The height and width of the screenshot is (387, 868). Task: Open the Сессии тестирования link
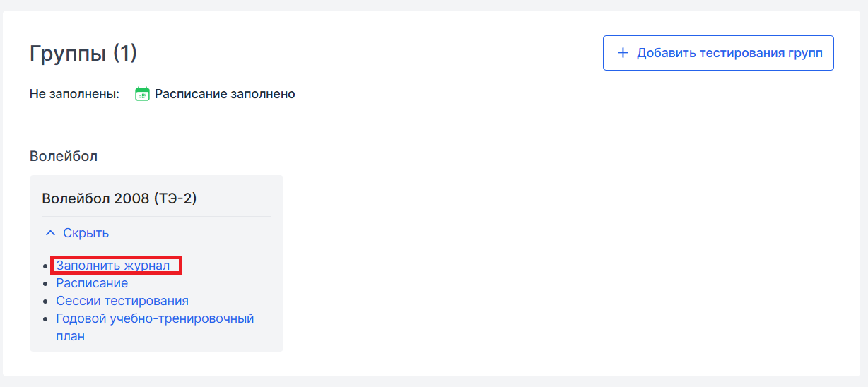pyautogui.click(x=122, y=301)
